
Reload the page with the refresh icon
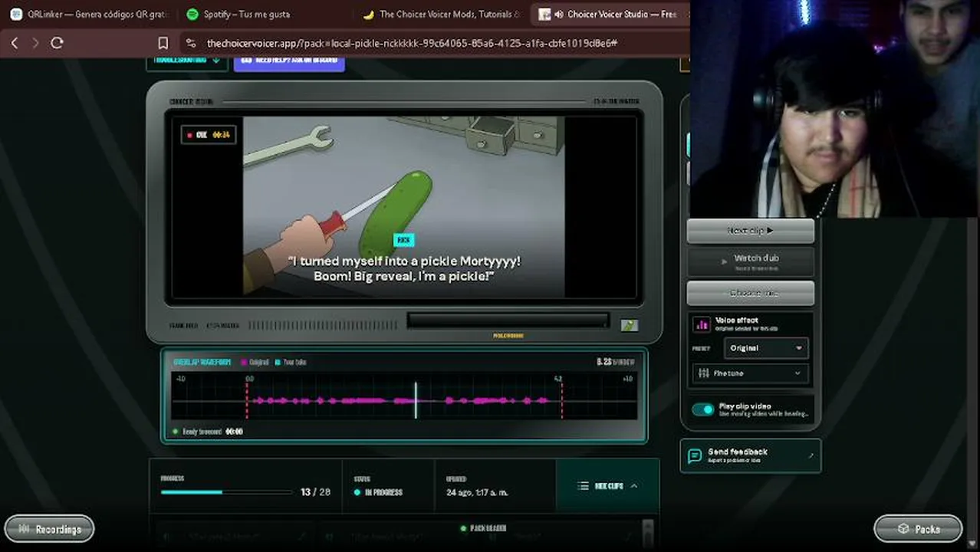(x=57, y=43)
